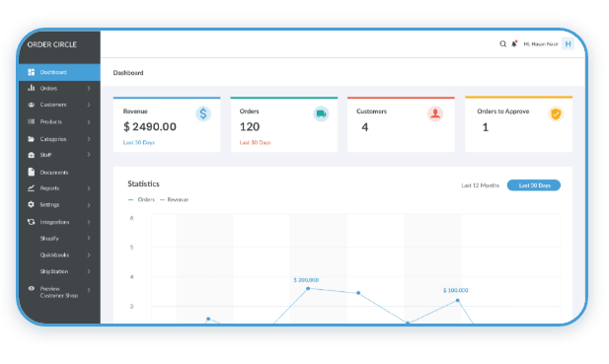This screenshot has width=609, height=364.
Task: Click the $ 2490.00 revenue value
Action: (150, 127)
